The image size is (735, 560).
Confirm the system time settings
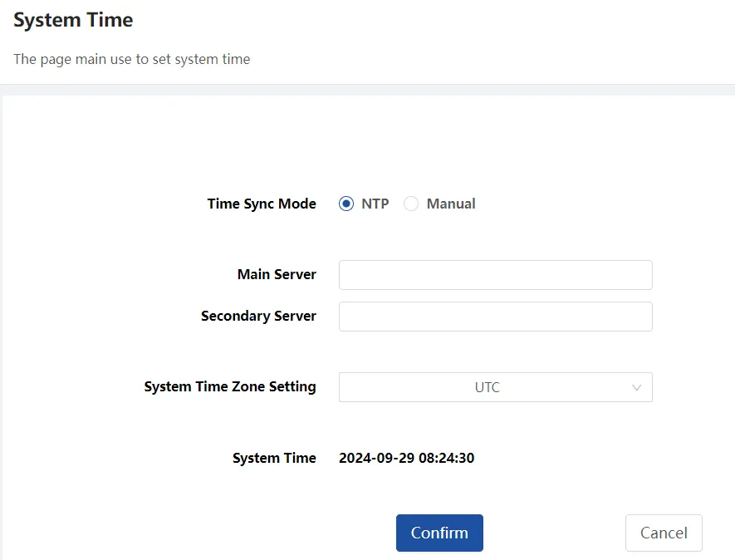pyautogui.click(x=439, y=533)
